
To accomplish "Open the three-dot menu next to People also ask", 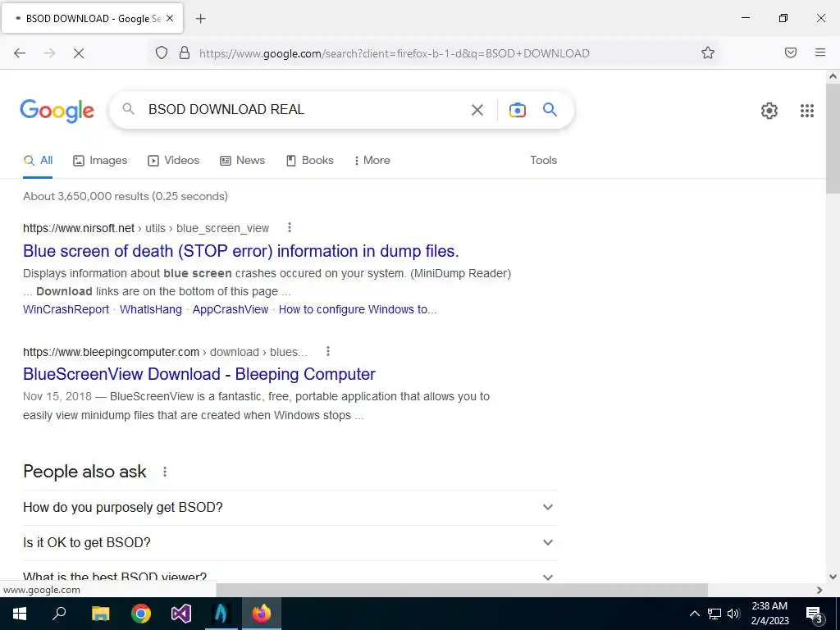I will click(x=165, y=472).
